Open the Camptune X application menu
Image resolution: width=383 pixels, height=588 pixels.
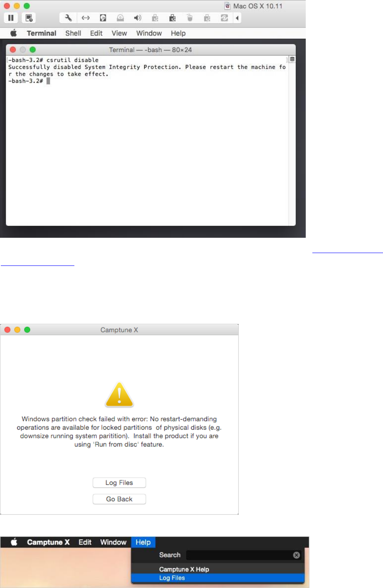(48, 542)
